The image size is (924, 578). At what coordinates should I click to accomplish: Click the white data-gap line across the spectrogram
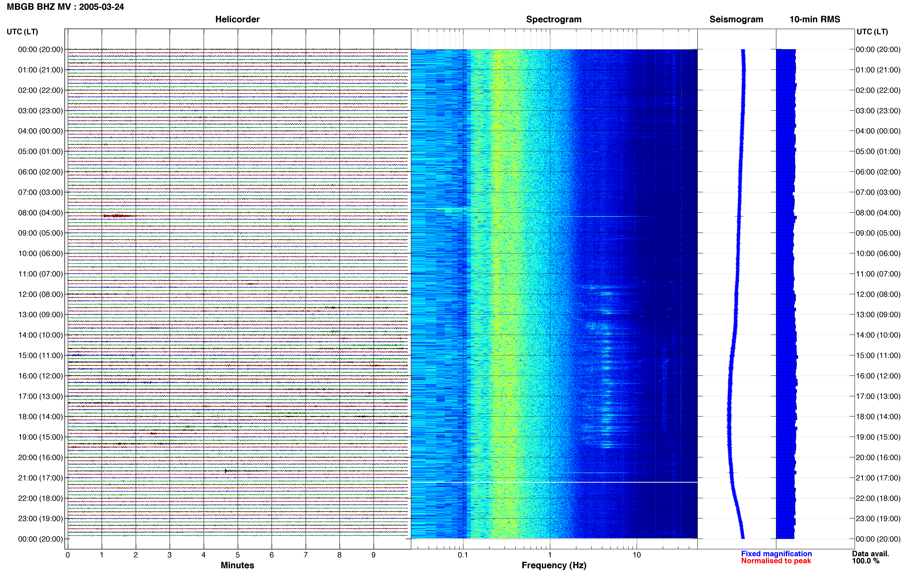click(554, 482)
